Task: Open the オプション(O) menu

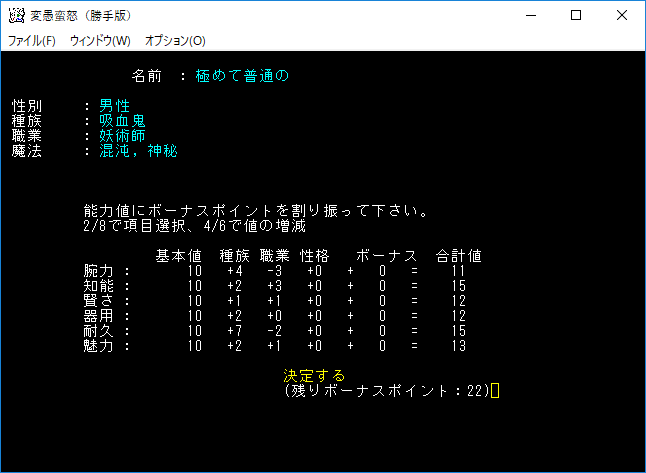Action: [175, 41]
